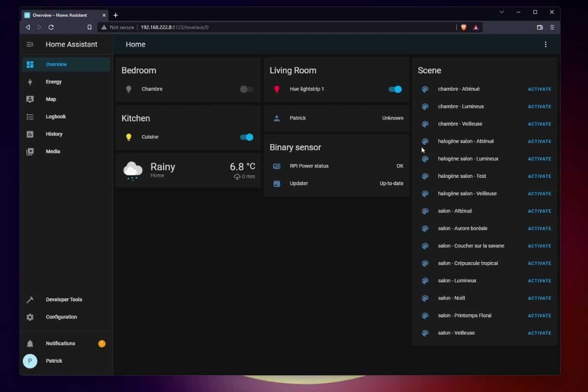Click the Patrick person entity icon
This screenshot has width=588, height=392.
click(277, 118)
